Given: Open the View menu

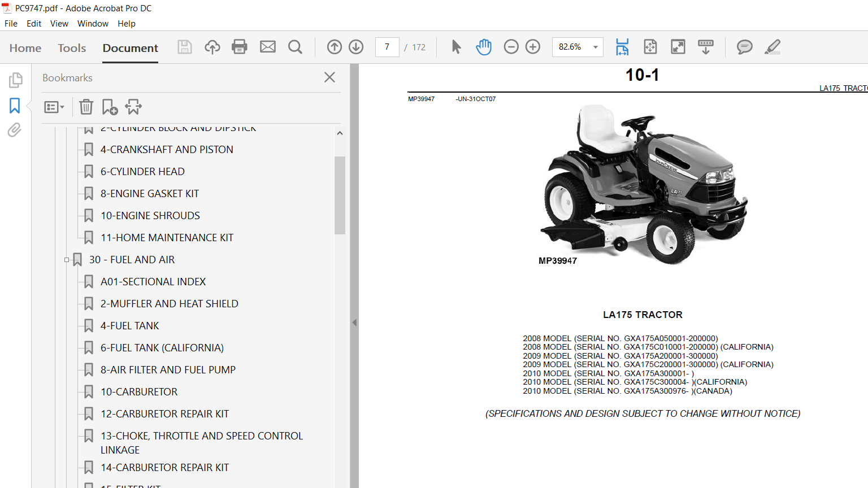Looking at the screenshot, I should [59, 24].
